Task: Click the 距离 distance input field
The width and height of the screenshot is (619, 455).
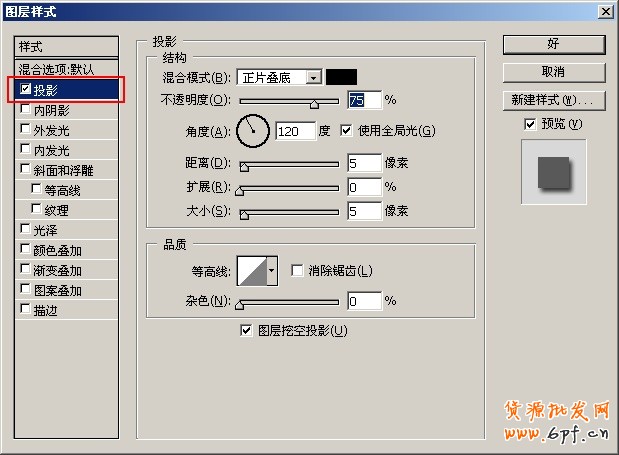Action: coord(364,162)
